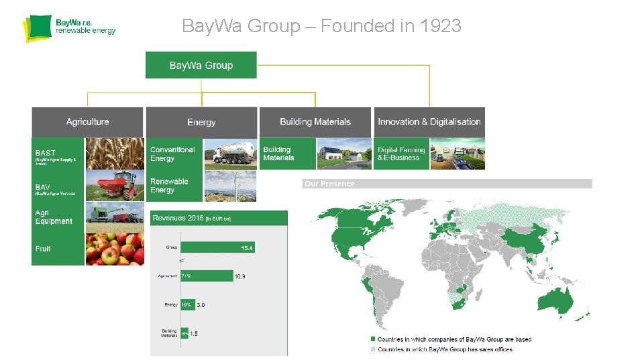Click the 1.5 building materials value

[x=194, y=334]
